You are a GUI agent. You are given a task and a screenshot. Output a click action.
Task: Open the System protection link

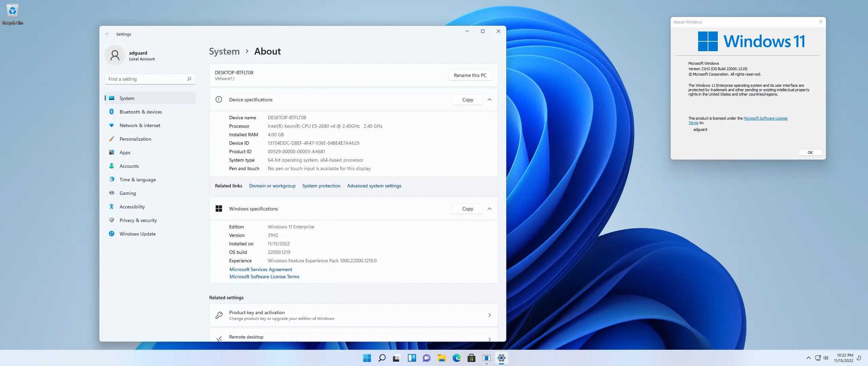point(321,185)
